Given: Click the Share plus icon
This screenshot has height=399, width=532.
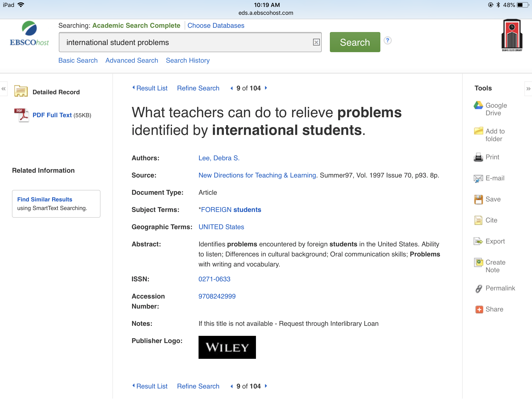Looking at the screenshot, I should coord(479,310).
